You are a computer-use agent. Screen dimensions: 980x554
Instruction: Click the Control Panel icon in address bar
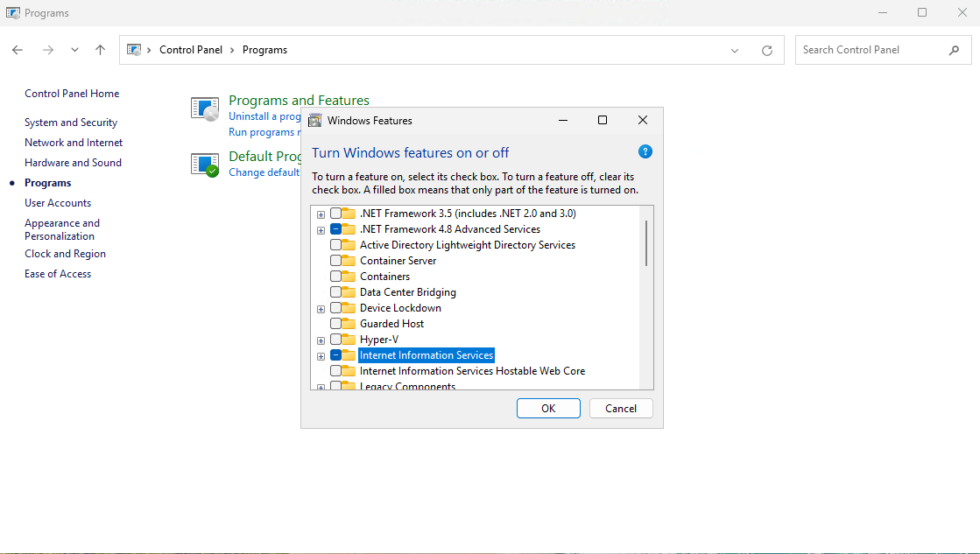click(x=134, y=49)
